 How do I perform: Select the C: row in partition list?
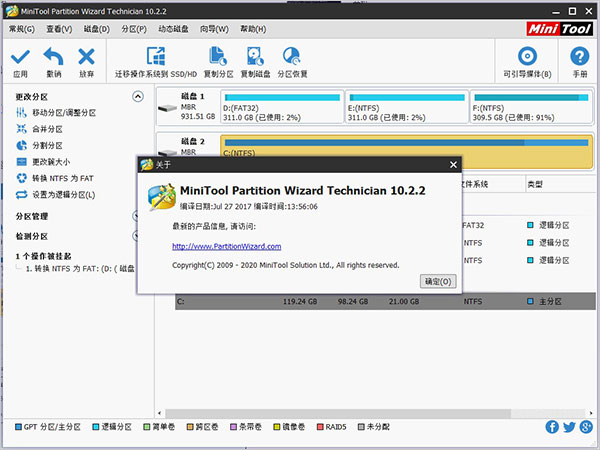(x=385, y=302)
